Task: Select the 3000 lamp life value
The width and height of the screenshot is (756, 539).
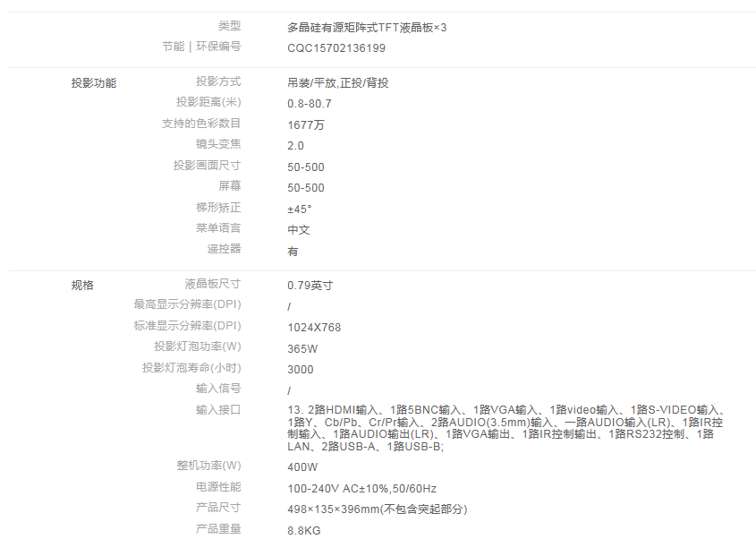Action: pyautogui.click(x=301, y=370)
